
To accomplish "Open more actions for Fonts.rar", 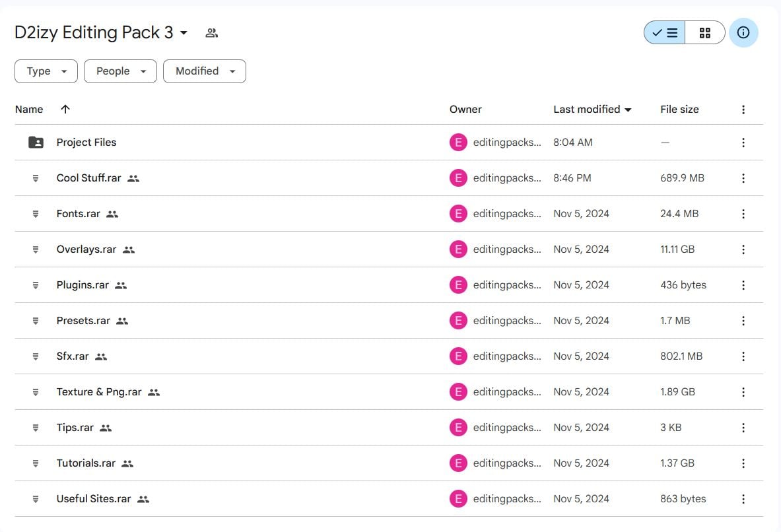I will point(743,214).
